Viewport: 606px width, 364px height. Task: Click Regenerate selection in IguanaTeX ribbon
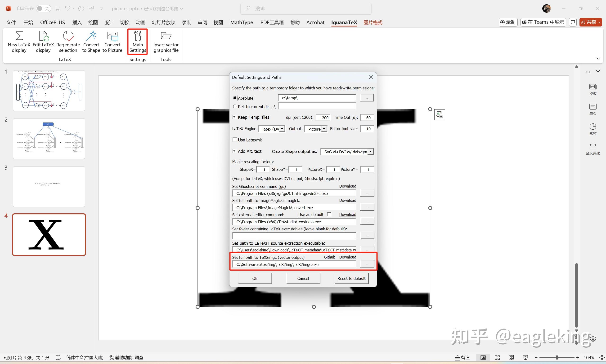tap(68, 42)
